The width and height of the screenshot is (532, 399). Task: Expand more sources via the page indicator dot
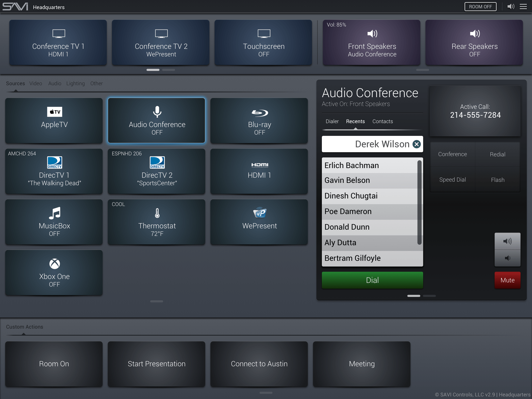[x=156, y=301]
